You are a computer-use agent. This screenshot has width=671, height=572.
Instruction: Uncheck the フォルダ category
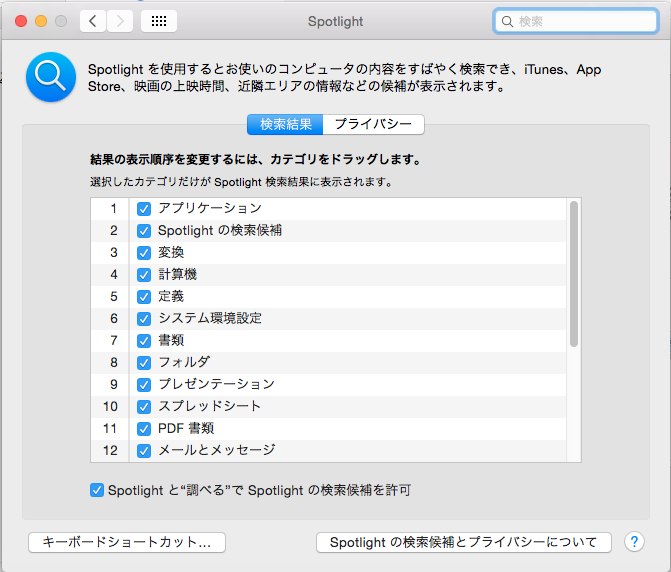point(144,363)
